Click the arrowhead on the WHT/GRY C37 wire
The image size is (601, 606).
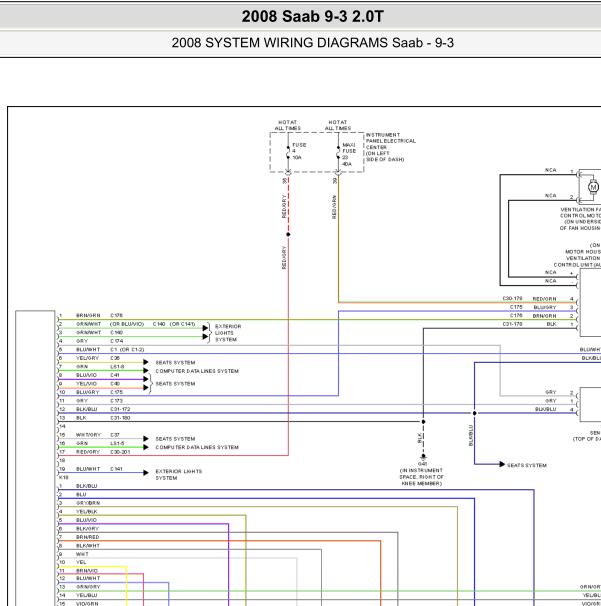[146, 439]
